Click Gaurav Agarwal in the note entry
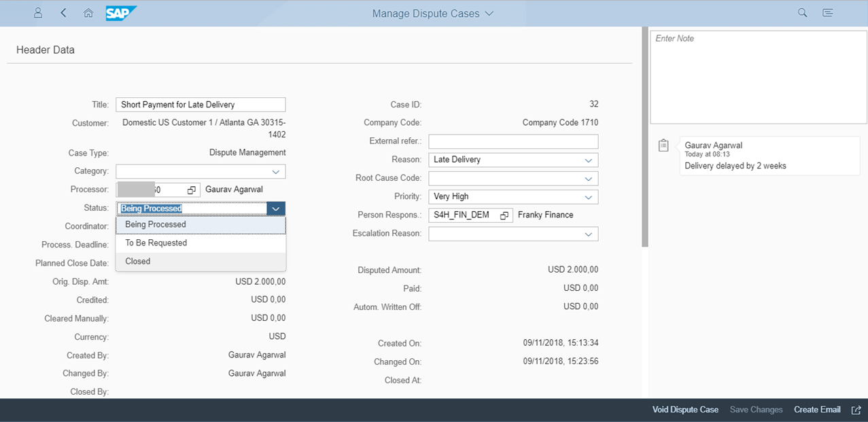The height and width of the screenshot is (422, 868). point(713,145)
